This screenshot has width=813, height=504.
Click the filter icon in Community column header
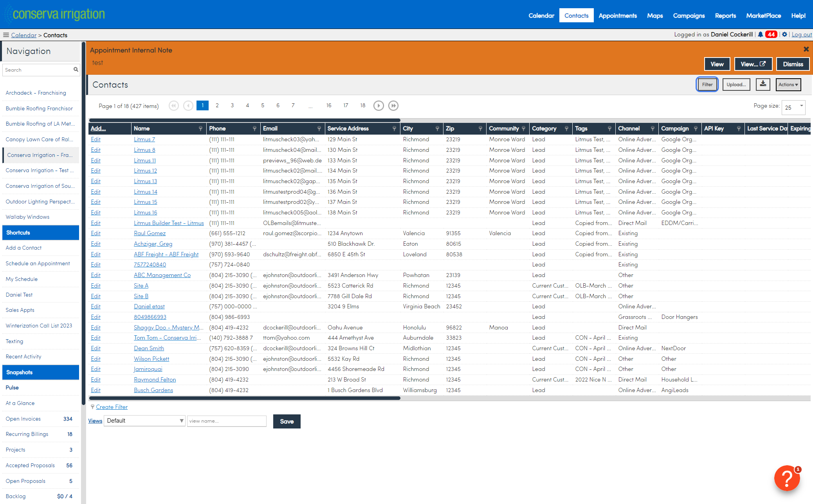(523, 128)
